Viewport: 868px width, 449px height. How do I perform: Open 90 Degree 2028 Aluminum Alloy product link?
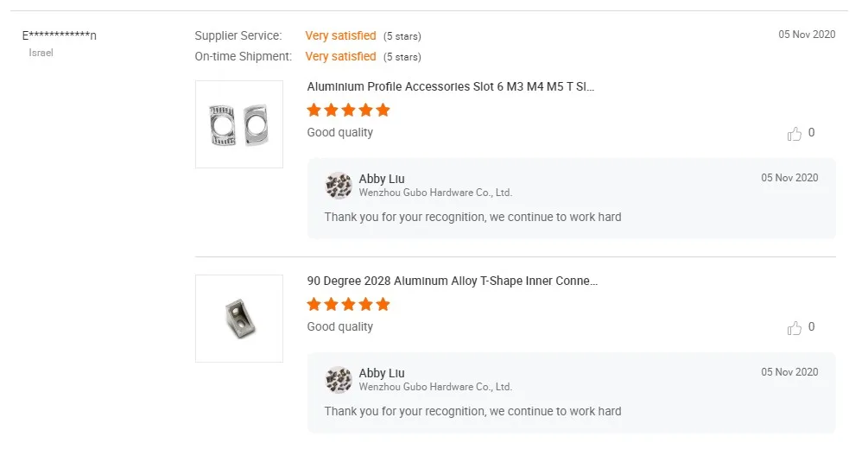pyautogui.click(x=453, y=281)
